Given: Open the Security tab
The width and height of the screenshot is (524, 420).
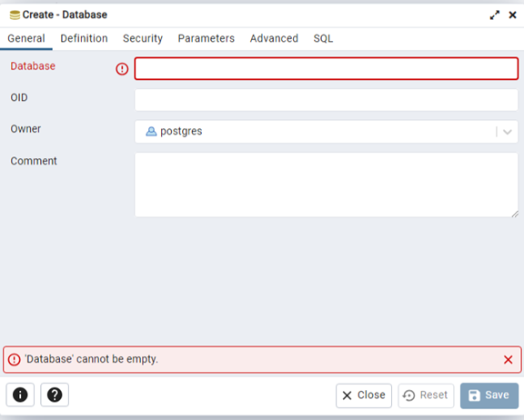Looking at the screenshot, I should coord(143,38).
